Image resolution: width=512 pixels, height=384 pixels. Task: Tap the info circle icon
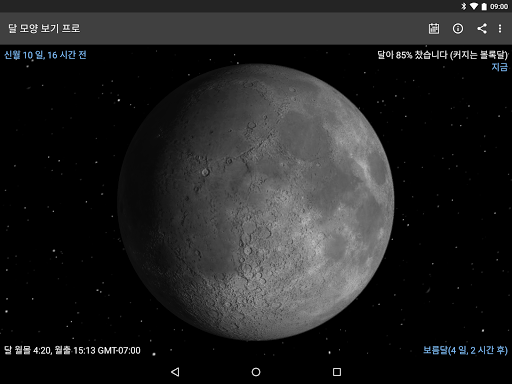[x=458, y=29]
